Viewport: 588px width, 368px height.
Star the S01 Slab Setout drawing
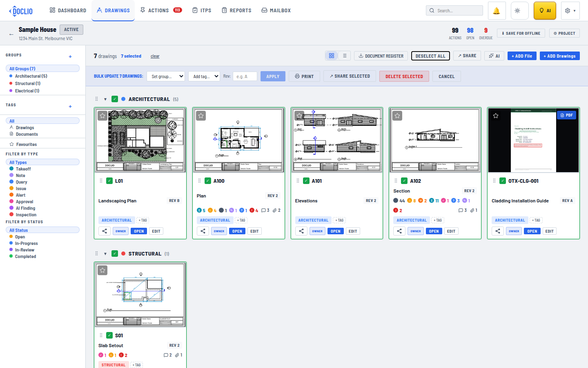[102, 270]
